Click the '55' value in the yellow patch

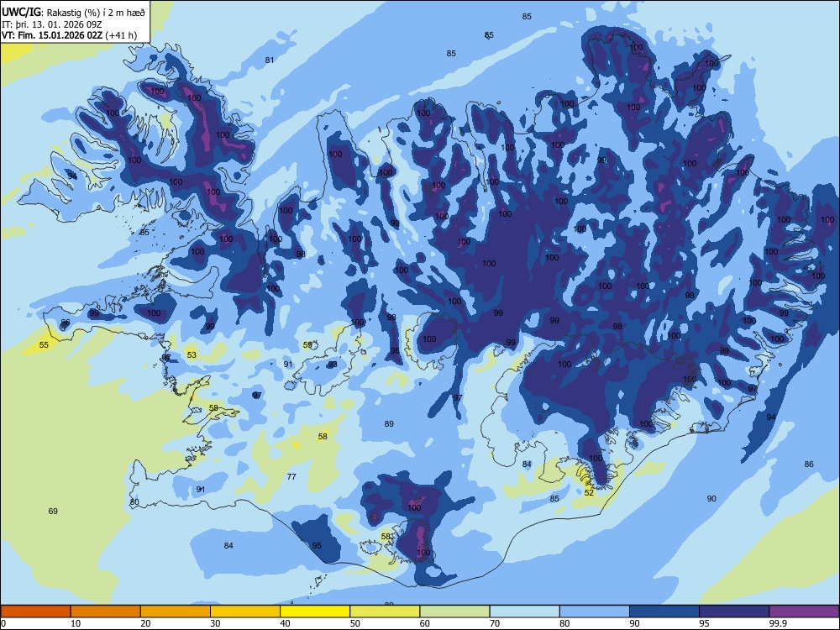point(44,345)
